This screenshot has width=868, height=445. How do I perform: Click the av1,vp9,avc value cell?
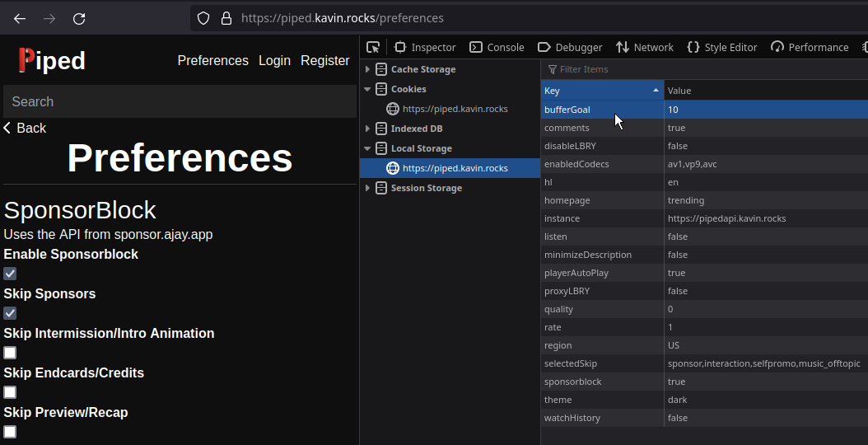766,164
